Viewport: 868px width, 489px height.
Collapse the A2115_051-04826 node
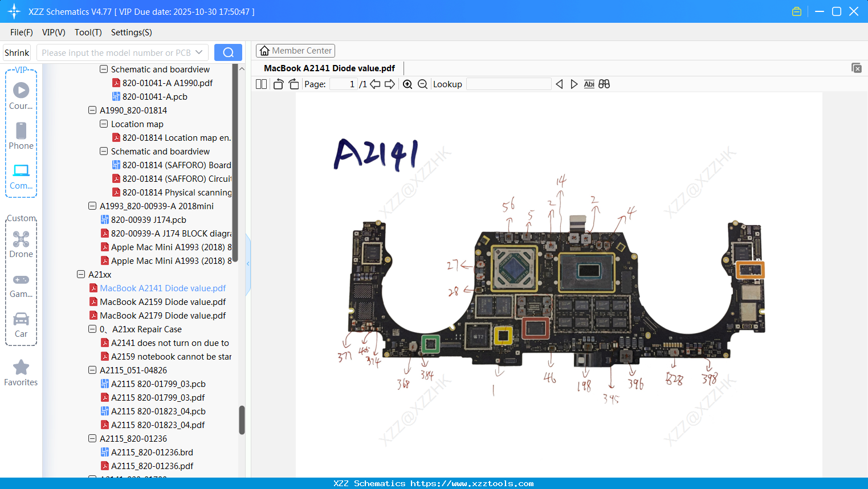point(92,370)
